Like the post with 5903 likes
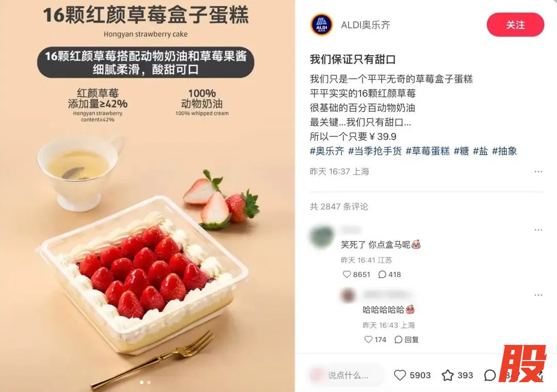Viewport: 557px width, 392px height. [400, 375]
